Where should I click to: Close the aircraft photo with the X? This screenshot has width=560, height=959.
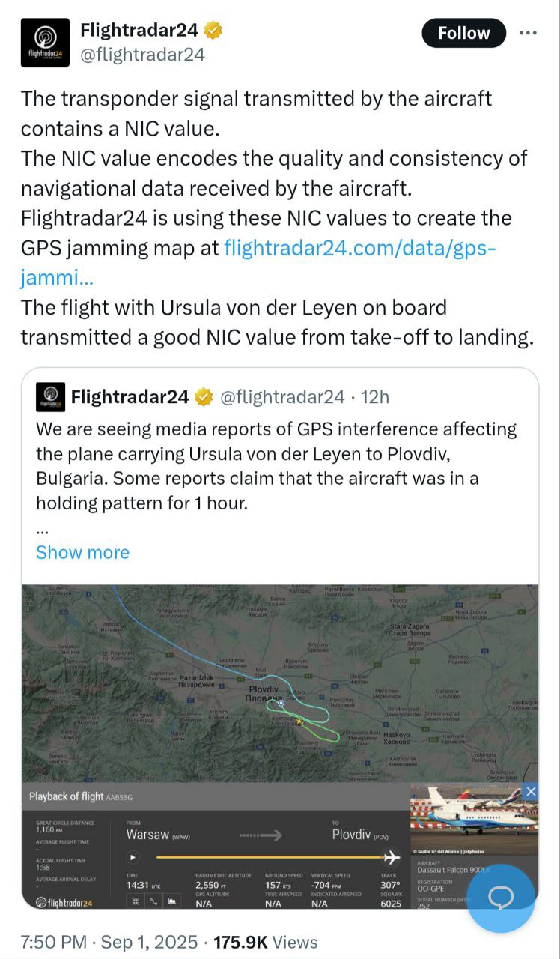[x=530, y=791]
